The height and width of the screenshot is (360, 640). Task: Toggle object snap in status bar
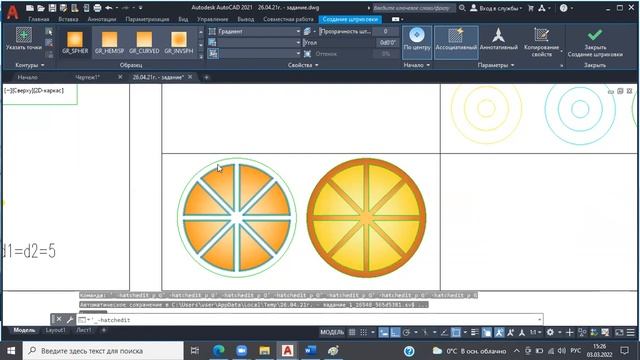pyautogui.click(x=456, y=332)
